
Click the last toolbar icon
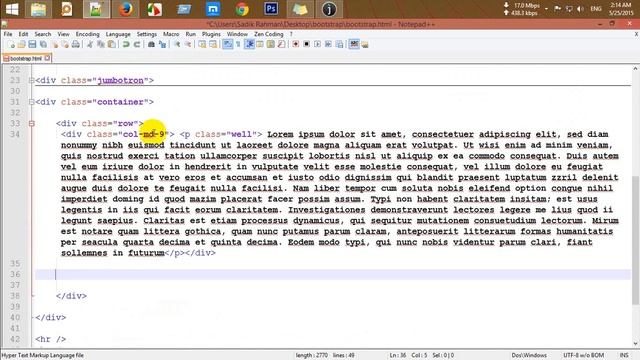pyautogui.click(x=365, y=44)
